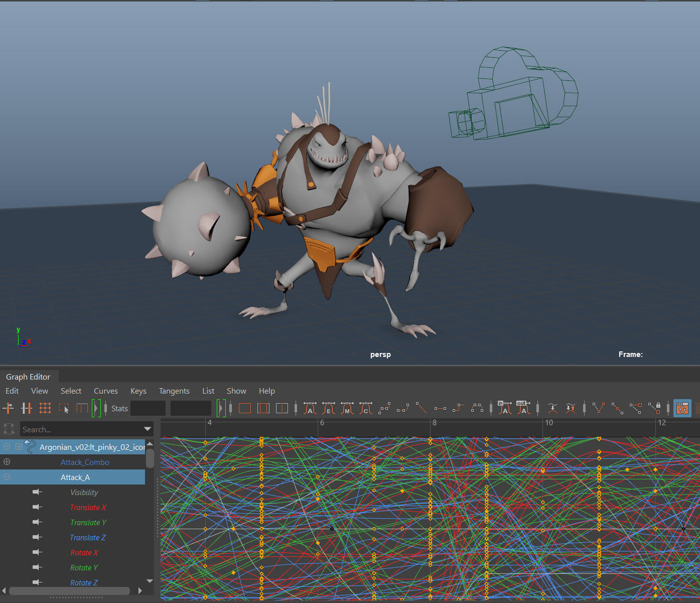Screen dimensions: 700x603
Task: Apply Auto tangents to the keys
Action: point(310,408)
